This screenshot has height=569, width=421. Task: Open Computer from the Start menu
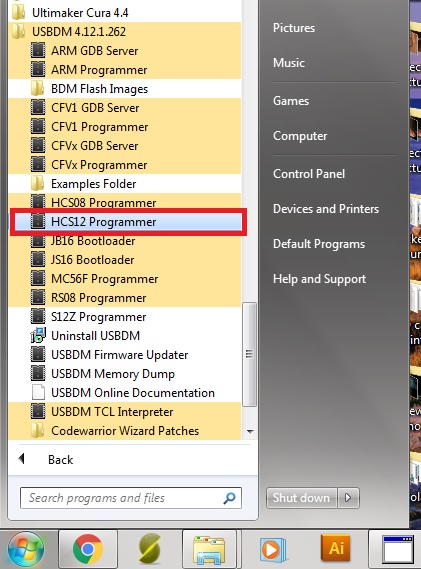pos(300,136)
